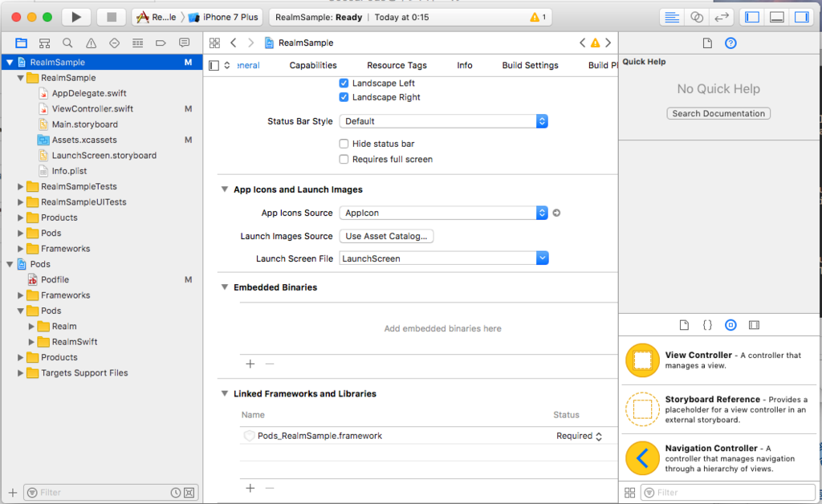Expand the Realm pod folder
Viewport: 822px width, 504px height.
point(31,327)
